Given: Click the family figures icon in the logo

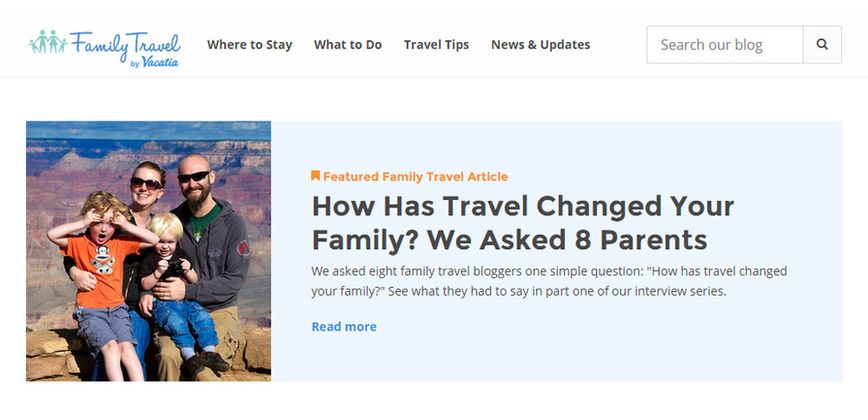Looking at the screenshot, I should (48, 42).
